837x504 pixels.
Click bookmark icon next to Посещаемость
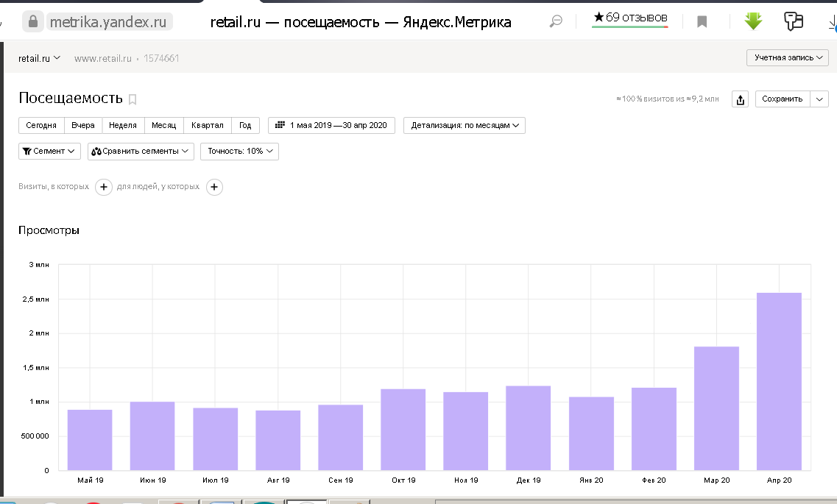(133, 99)
